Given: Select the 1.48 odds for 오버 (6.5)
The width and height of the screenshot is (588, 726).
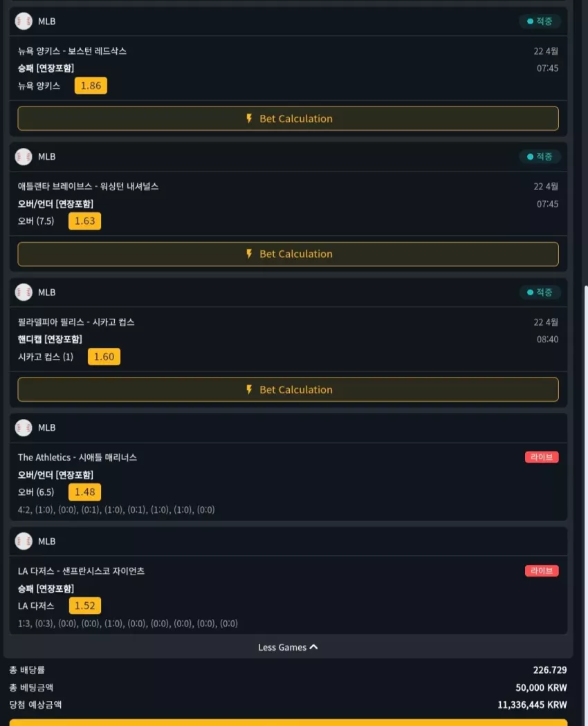Looking at the screenshot, I should click(85, 492).
